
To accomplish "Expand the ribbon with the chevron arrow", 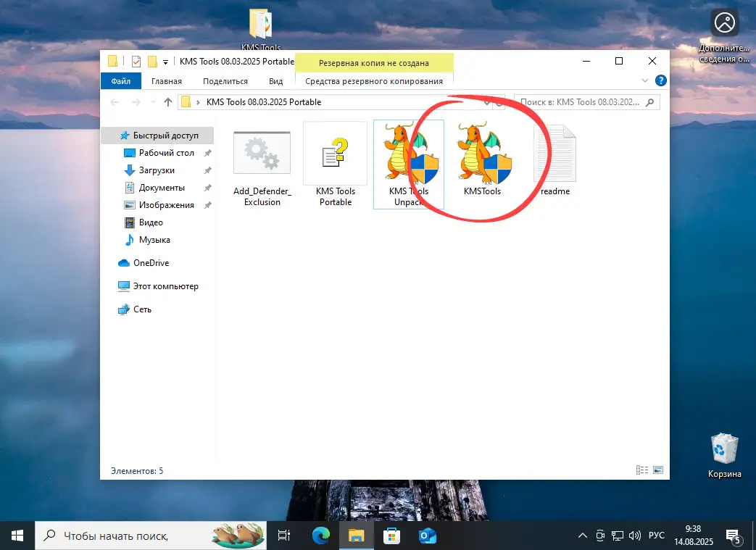I will click(645, 81).
